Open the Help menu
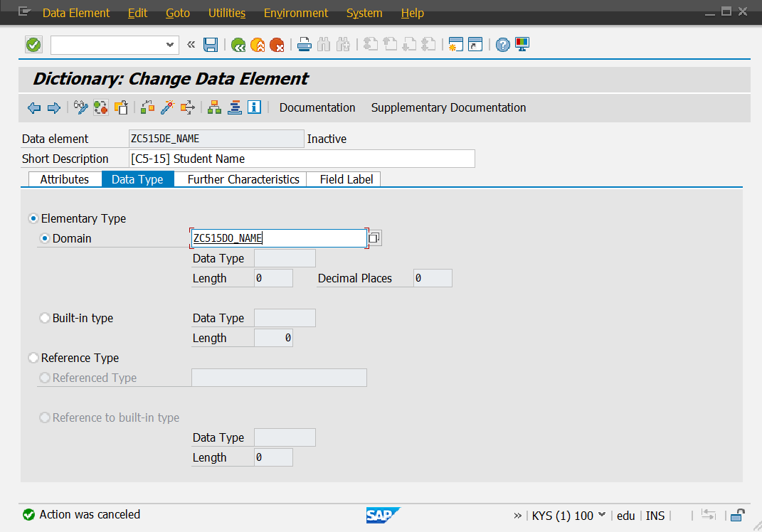The width and height of the screenshot is (762, 532). (x=413, y=13)
